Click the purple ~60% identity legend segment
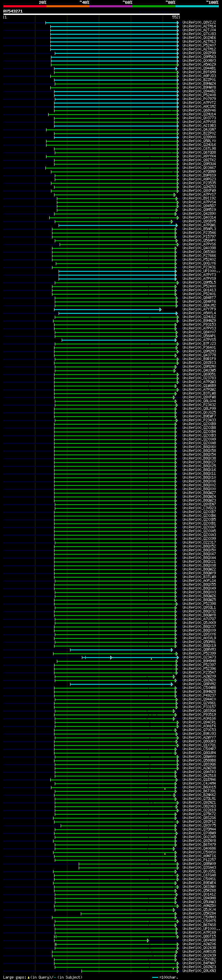The image size is (222, 980). [x=111, y=6]
